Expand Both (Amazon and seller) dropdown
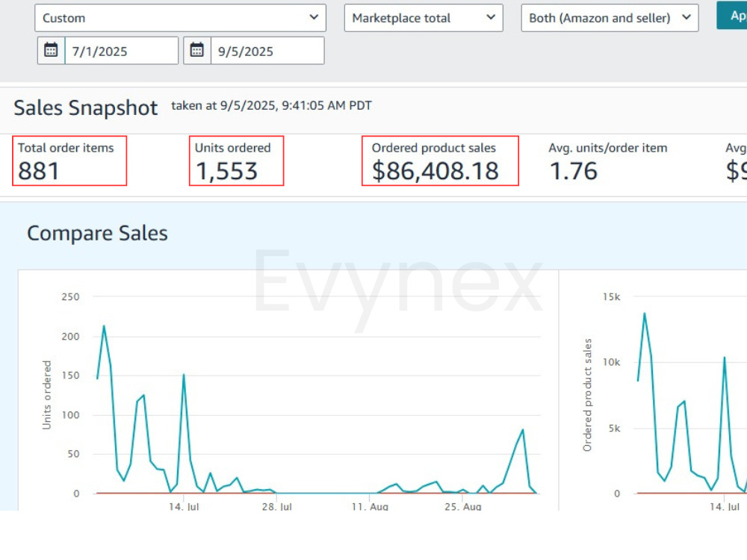Image resolution: width=747 pixels, height=560 pixels. pyautogui.click(x=610, y=18)
